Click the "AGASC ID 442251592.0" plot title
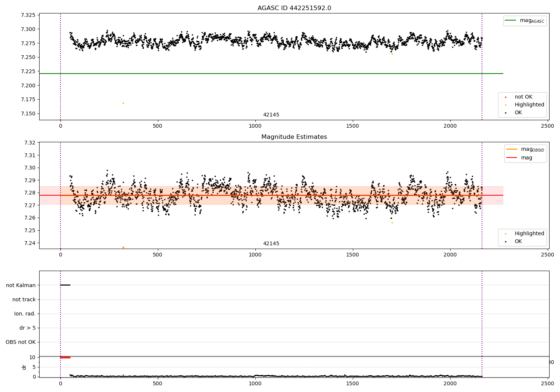The width and height of the screenshot is (560, 392). tap(294, 8)
